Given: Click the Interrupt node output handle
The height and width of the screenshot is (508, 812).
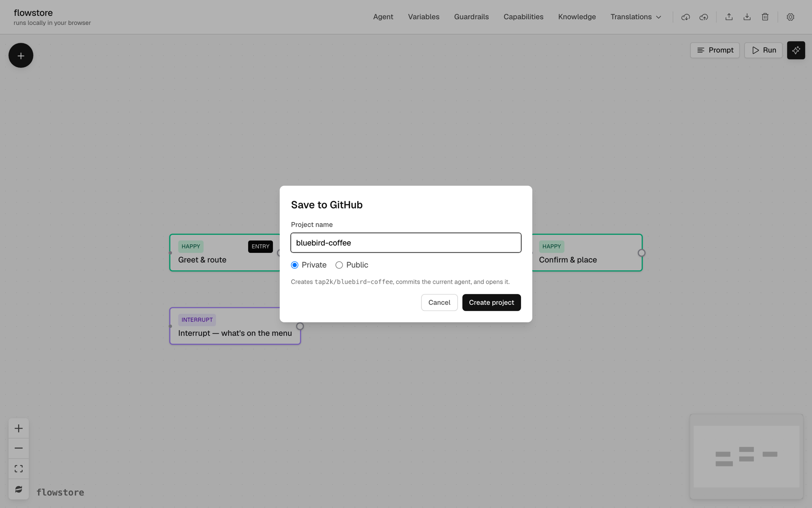Looking at the screenshot, I should coord(300,326).
